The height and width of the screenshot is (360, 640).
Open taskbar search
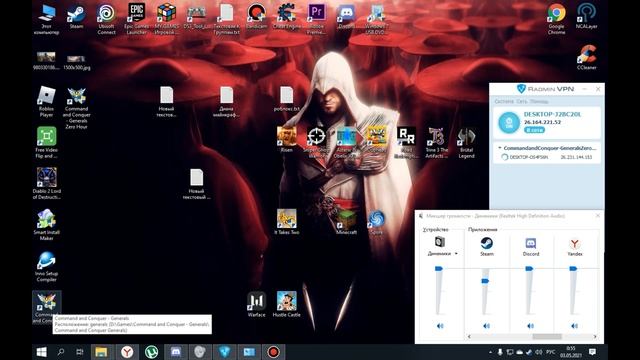61,352
